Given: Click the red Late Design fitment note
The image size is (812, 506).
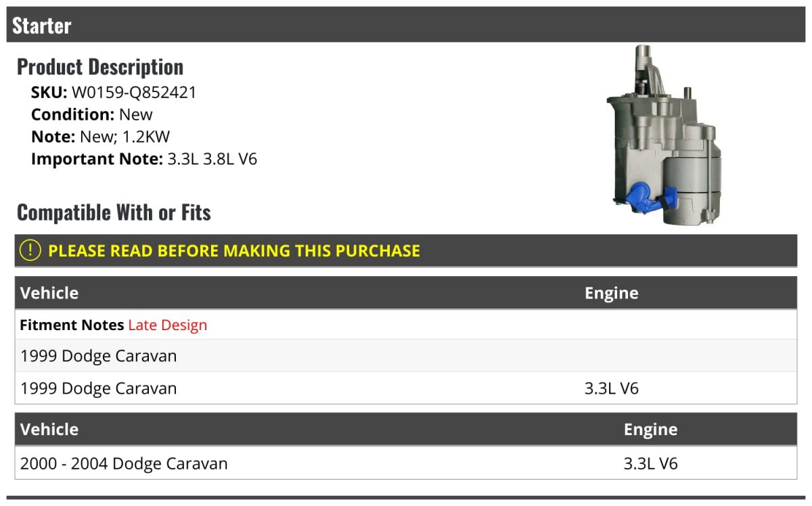Looking at the screenshot, I should [x=167, y=325].
